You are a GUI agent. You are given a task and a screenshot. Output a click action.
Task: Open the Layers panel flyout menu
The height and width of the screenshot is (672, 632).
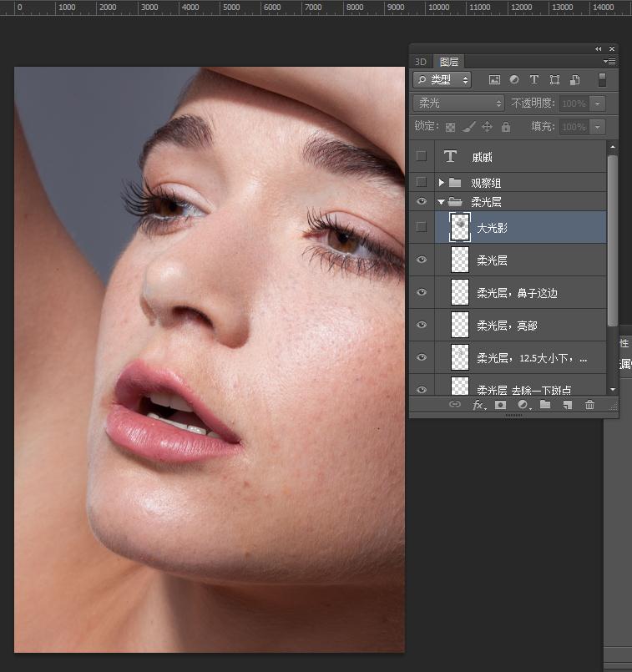(609, 62)
